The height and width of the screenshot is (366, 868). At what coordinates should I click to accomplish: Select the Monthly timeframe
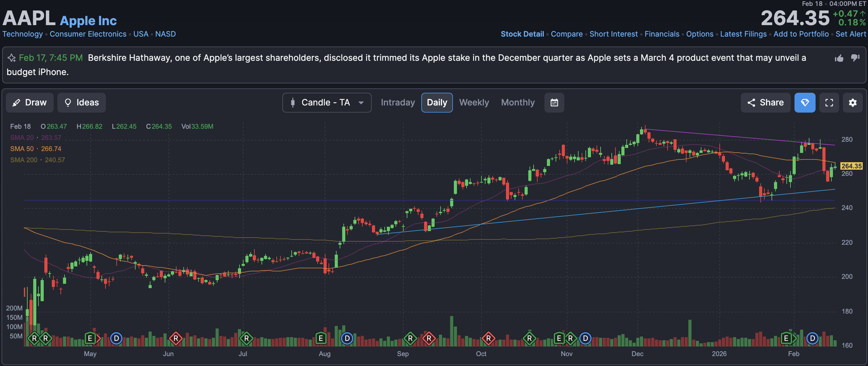click(x=517, y=102)
